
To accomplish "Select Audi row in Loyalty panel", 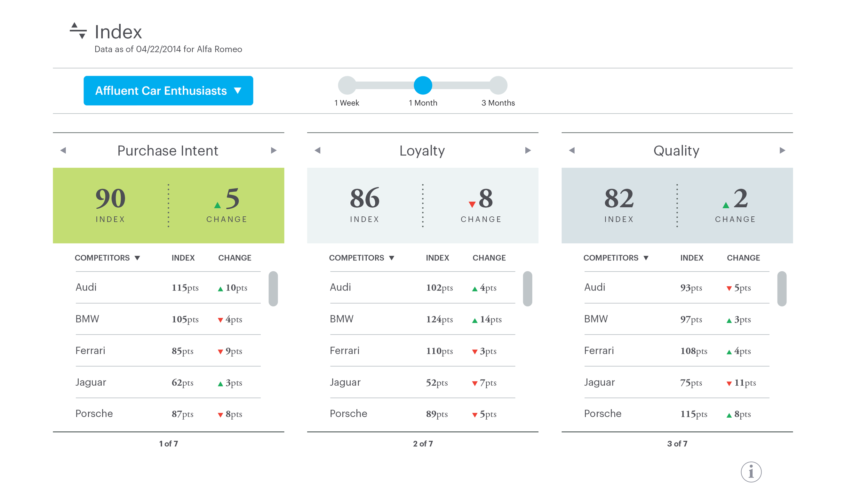I will tap(422, 287).
